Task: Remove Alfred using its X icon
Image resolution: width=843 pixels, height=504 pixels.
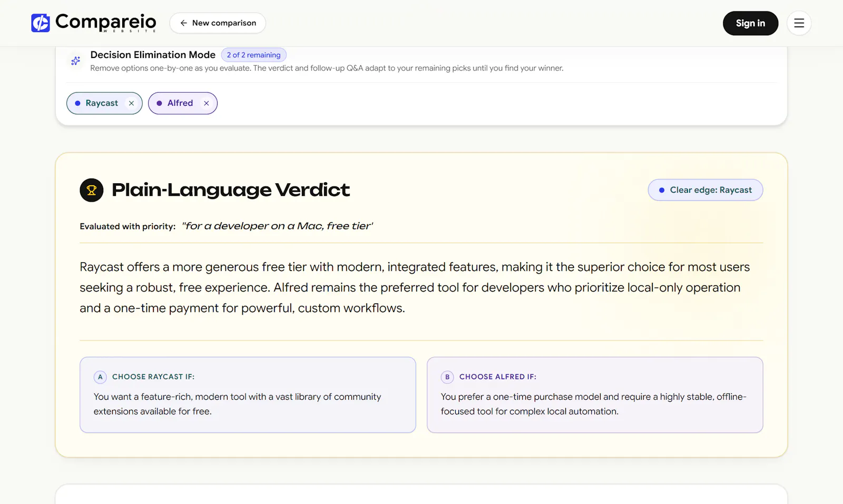Action: point(207,103)
